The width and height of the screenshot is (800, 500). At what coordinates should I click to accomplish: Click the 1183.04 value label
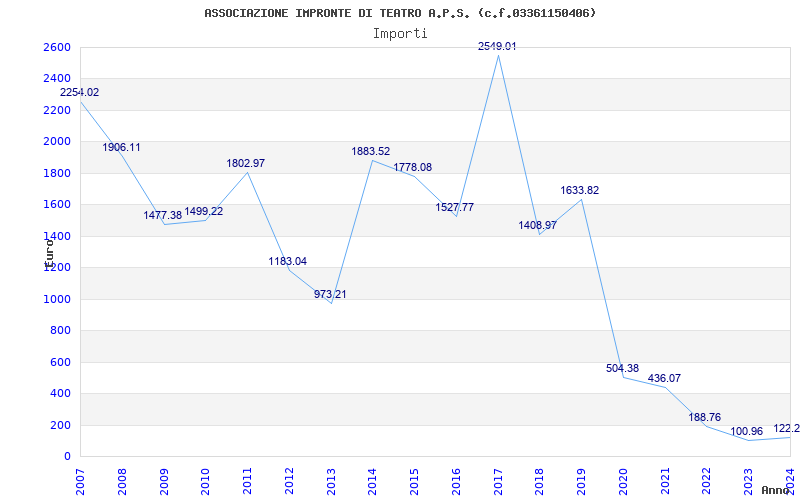[288, 261]
